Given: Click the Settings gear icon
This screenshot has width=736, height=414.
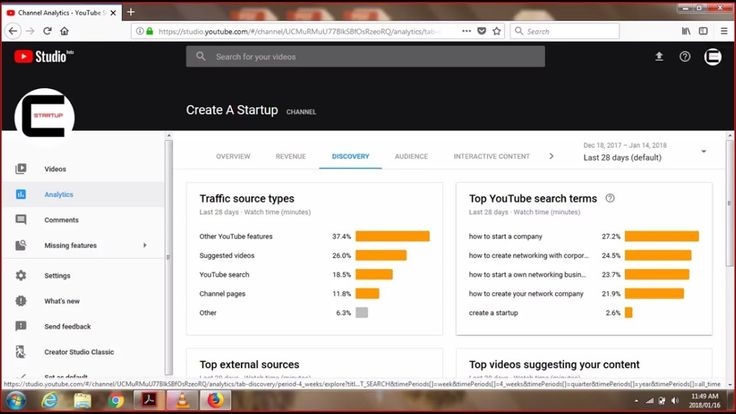Looking at the screenshot, I should click(21, 275).
